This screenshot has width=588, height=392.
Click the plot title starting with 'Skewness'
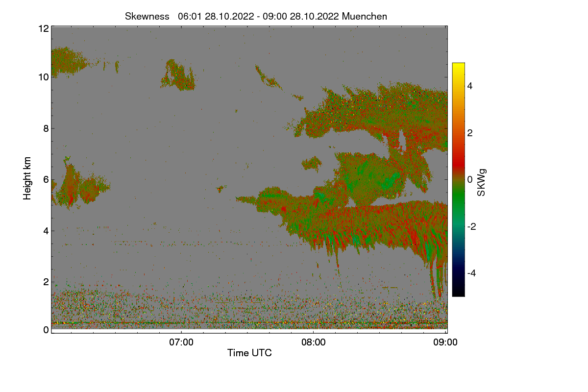[256, 16]
